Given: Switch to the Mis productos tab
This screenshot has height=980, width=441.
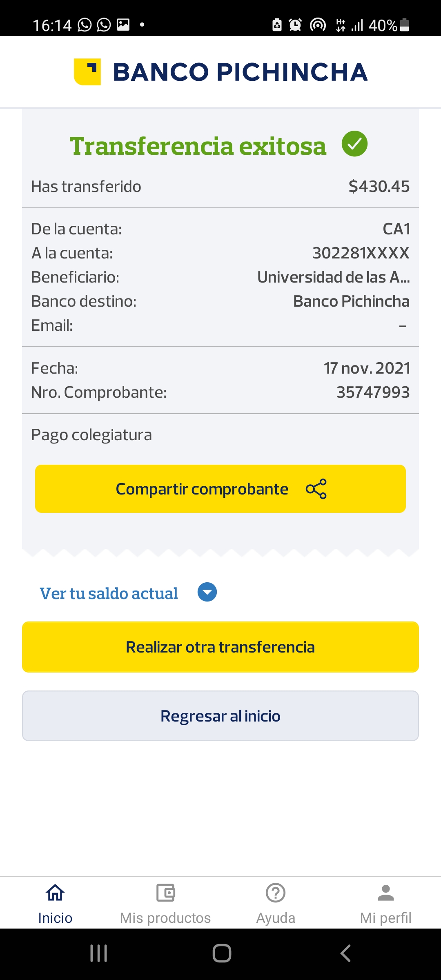Looking at the screenshot, I should coord(165,918).
